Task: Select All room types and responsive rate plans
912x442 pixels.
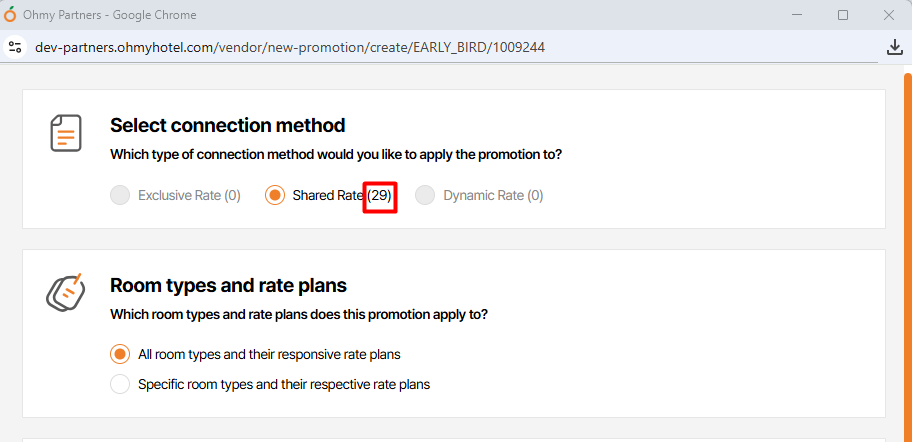Action: click(x=120, y=354)
